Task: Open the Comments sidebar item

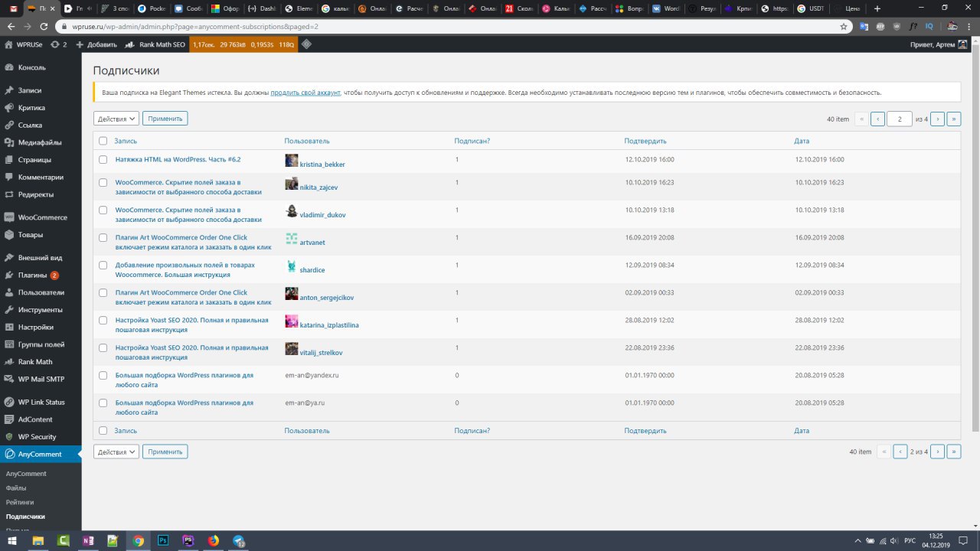Action: coord(41,178)
